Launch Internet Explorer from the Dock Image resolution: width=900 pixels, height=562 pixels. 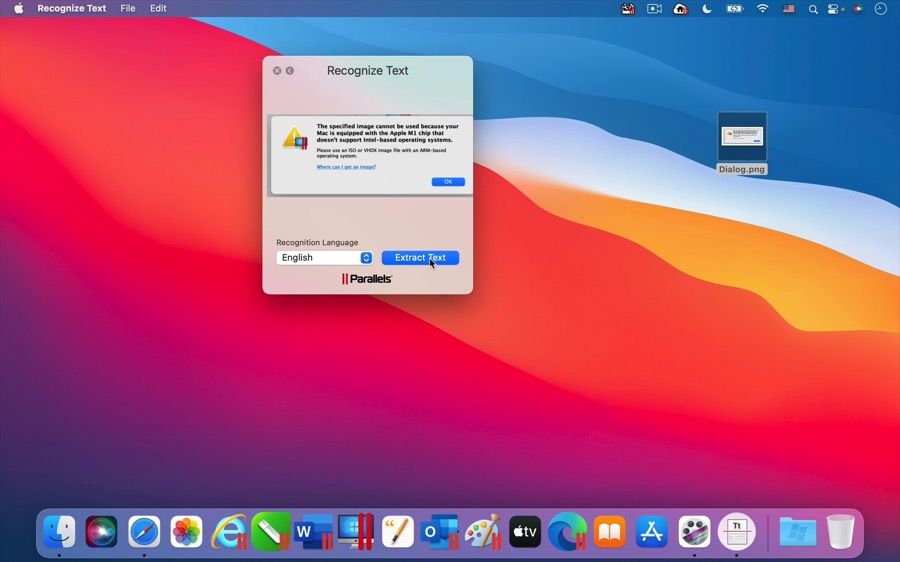point(229,531)
